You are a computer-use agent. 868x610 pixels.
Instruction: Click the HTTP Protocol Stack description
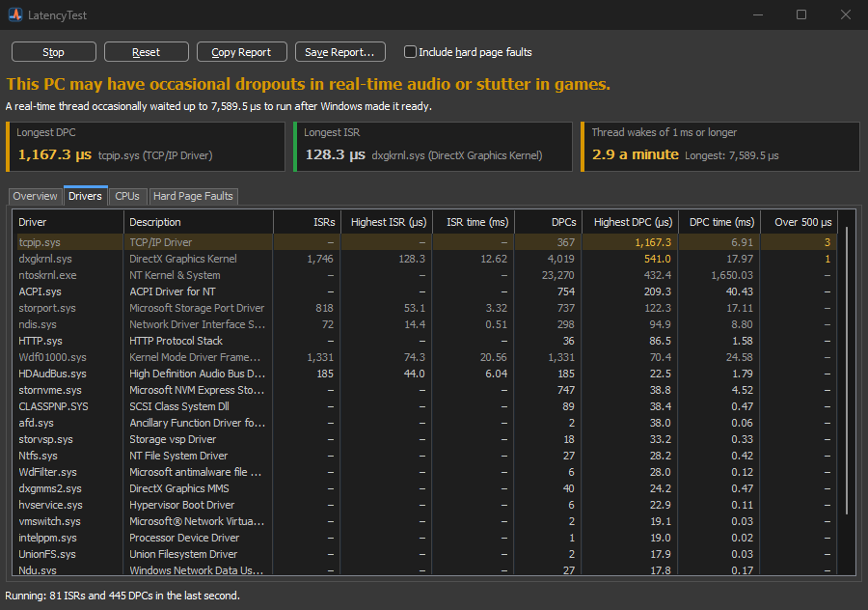pyautogui.click(x=176, y=341)
